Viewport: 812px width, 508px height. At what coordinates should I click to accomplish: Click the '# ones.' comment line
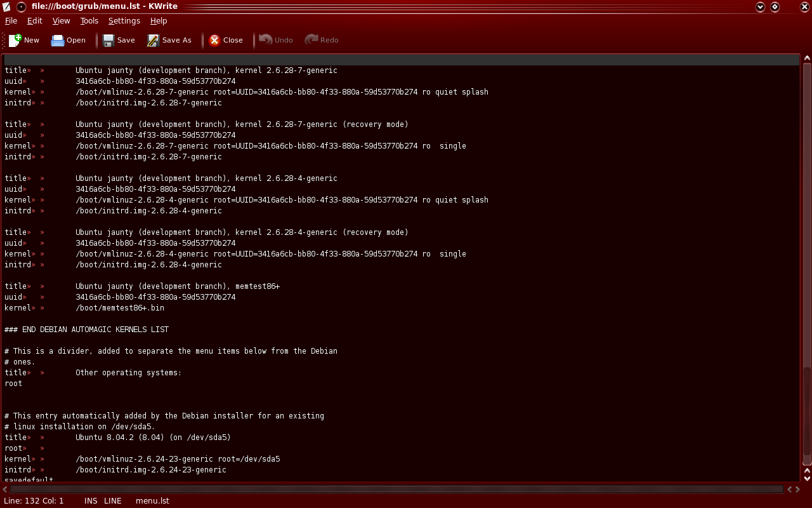click(x=20, y=362)
